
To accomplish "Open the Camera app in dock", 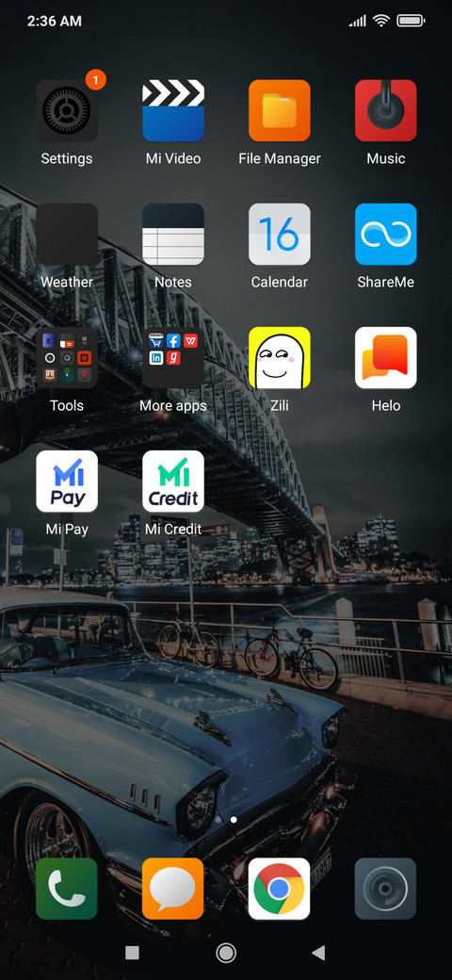I will coord(386,888).
